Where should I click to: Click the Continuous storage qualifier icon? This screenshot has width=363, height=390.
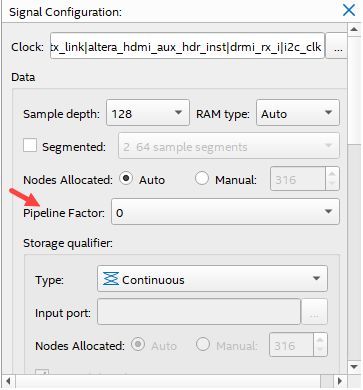coord(110,279)
